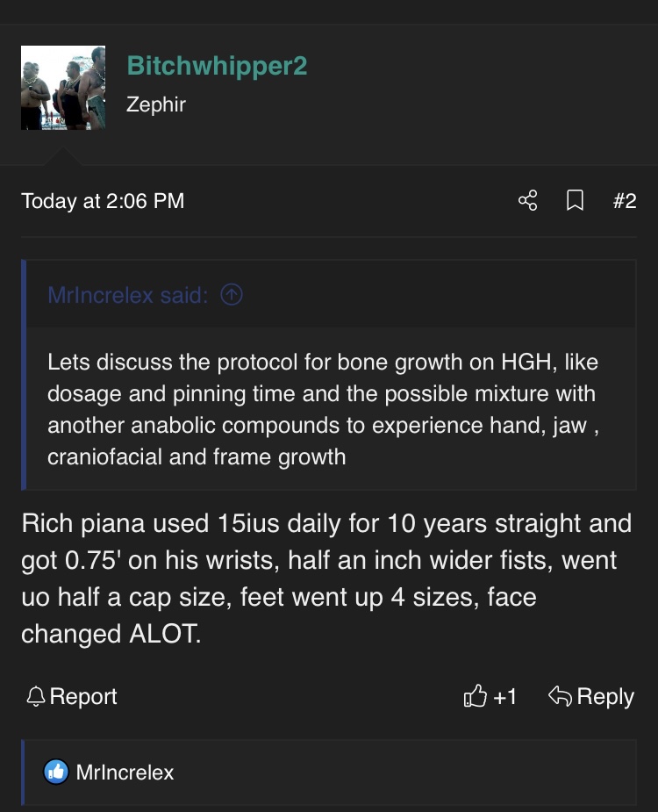
Task: Open Bitchwhipper2's avatar picture
Action: tap(63, 88)
